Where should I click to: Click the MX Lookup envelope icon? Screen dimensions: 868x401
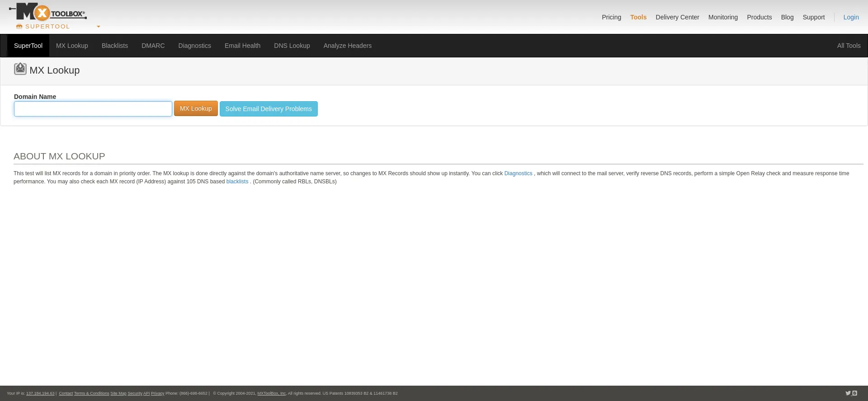(20, 69)
